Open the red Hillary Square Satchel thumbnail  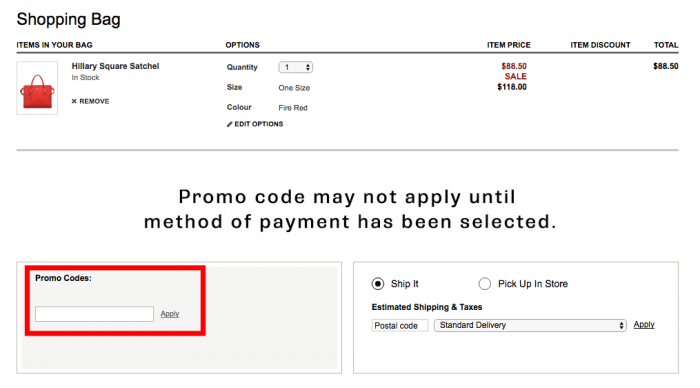[x=37, y=88]
